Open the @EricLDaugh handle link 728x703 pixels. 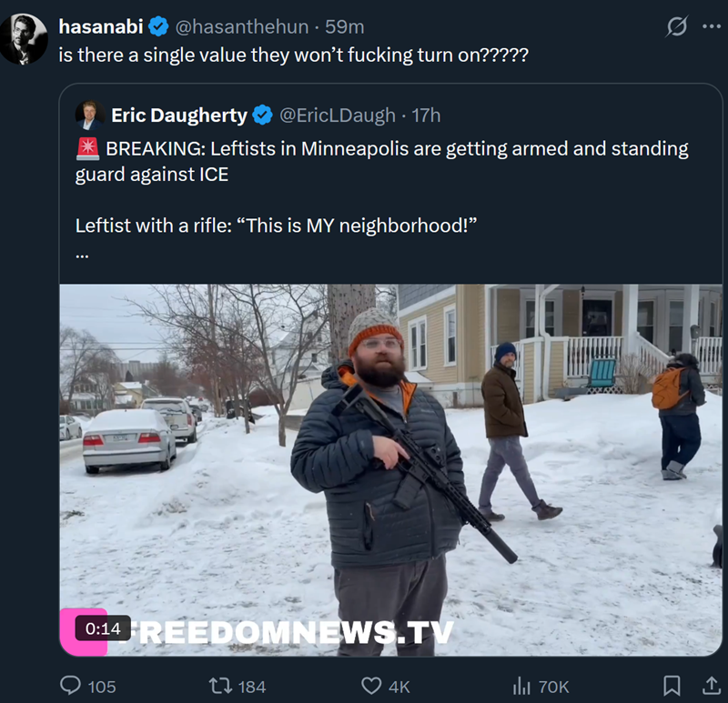(x=338, y=115)
